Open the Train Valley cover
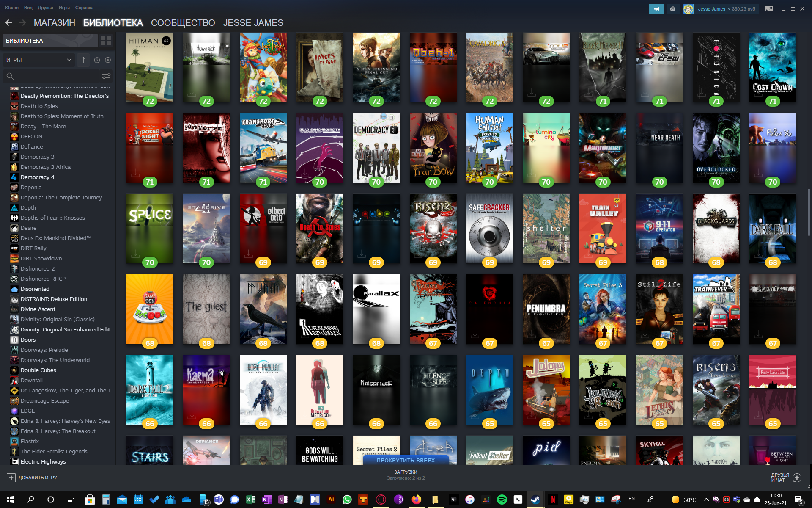The image size is (812, 508). [x=603, y=229]
